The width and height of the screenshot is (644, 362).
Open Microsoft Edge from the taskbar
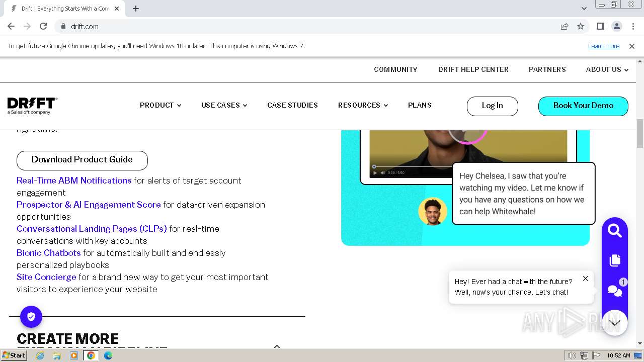[108, 355]
